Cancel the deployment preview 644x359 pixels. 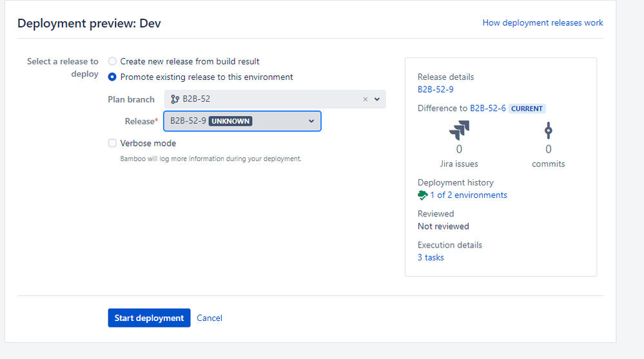(210, 318)
